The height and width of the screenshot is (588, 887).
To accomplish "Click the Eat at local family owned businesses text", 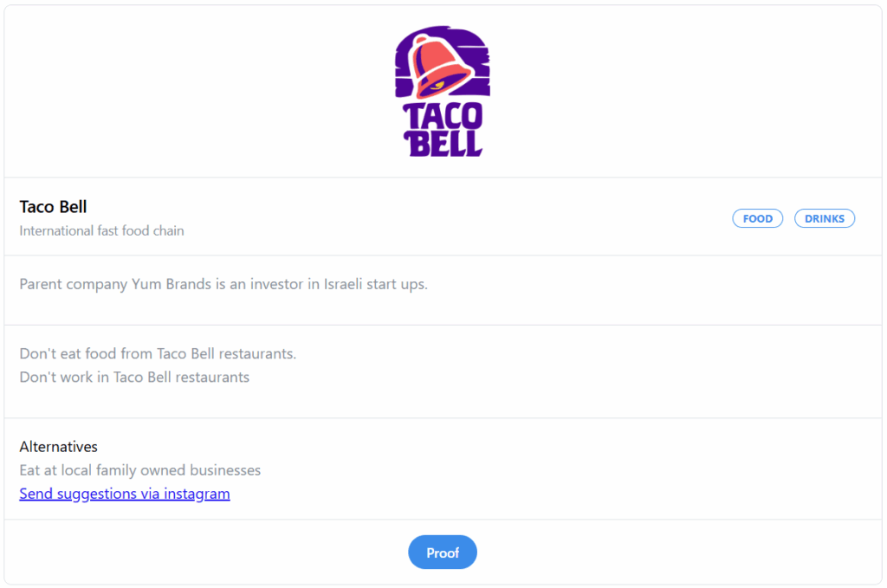I will tap(139, 470).
